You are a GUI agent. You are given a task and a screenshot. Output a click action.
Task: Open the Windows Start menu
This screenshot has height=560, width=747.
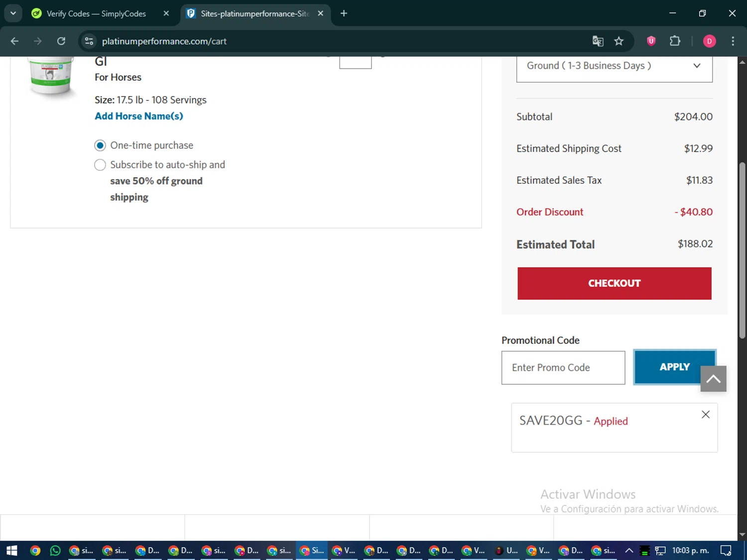point(12,551)
